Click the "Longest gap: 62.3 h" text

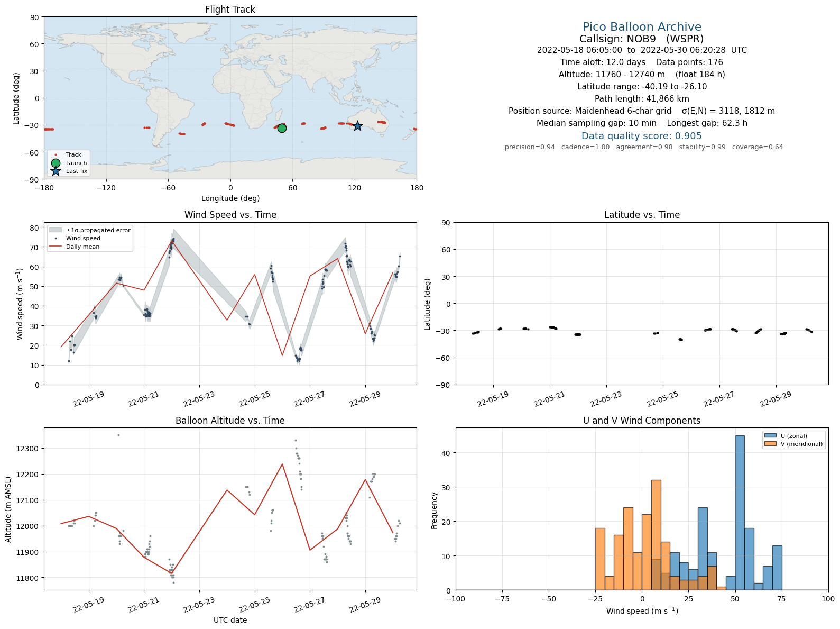click(x=707, y=123)
